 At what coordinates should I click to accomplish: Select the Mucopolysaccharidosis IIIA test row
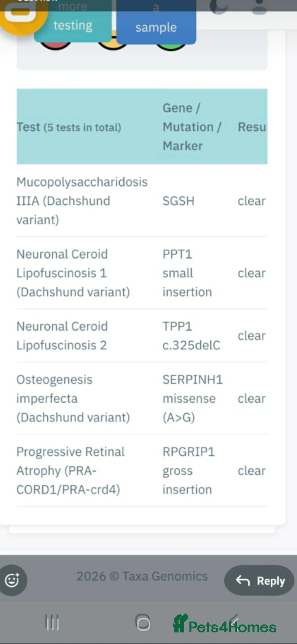[82, 201]
